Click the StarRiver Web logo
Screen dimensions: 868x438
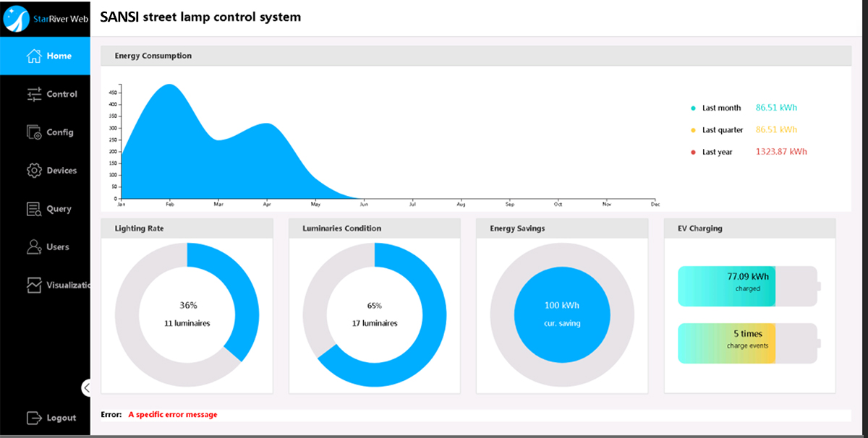[45, 18]
